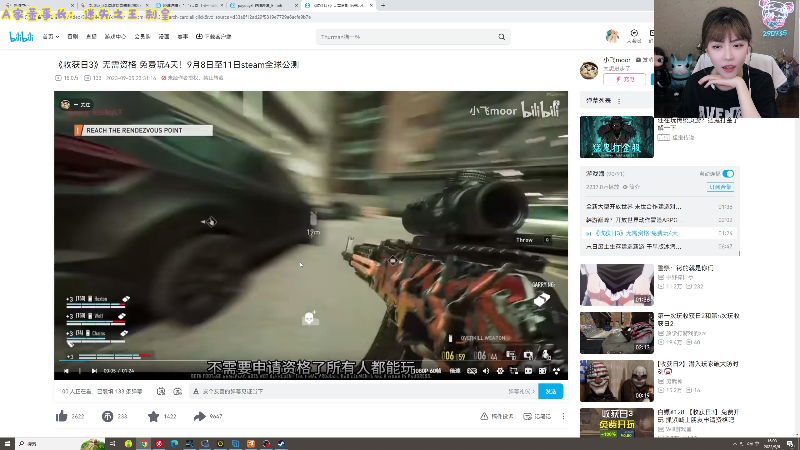This screenshot has height=450, width=800.
Task: Switch to the fourth browser tab
Action: click(263, 5)
